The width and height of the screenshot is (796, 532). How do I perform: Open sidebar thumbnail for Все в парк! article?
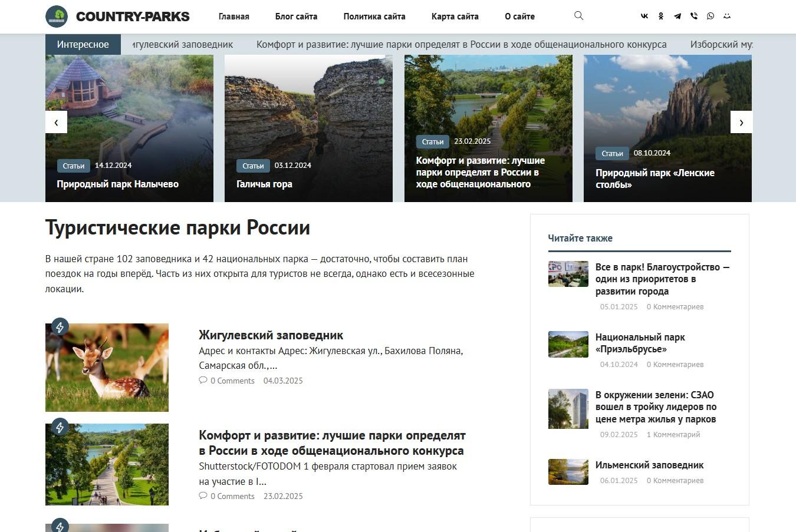pos(568,274)
